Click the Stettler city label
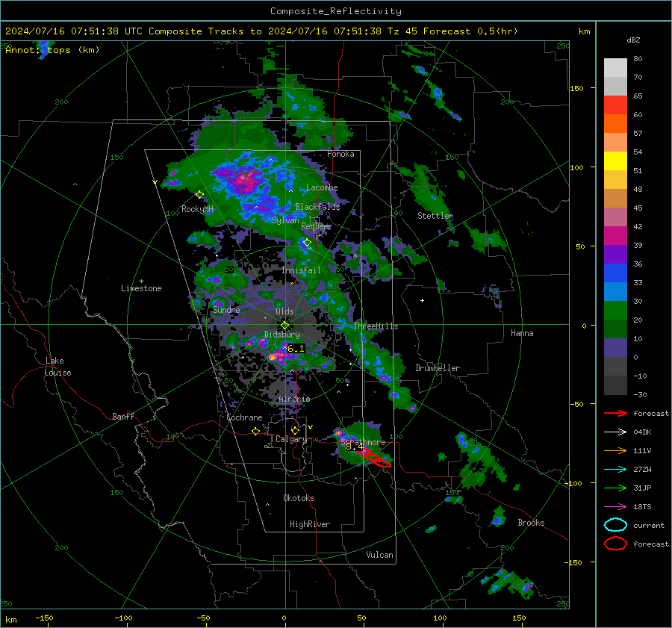672x628 pixels. point(435,216)
